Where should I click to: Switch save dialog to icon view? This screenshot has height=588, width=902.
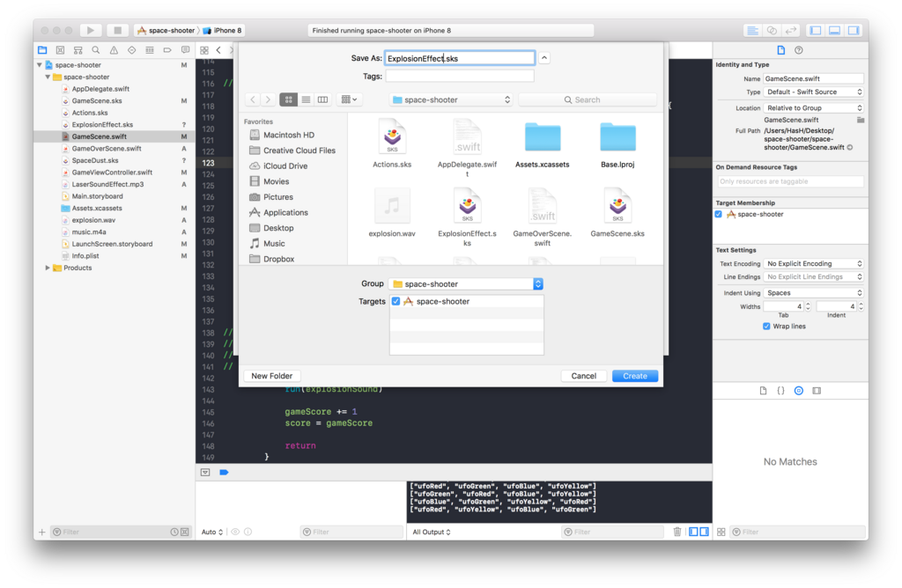[288, 99]
